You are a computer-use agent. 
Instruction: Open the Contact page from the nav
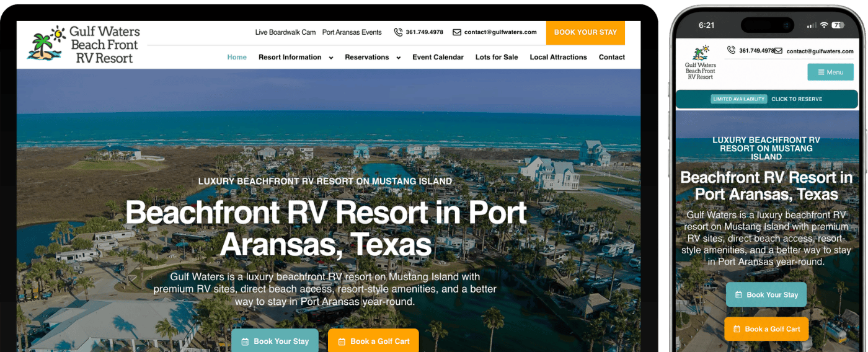(x=612, y=57)
